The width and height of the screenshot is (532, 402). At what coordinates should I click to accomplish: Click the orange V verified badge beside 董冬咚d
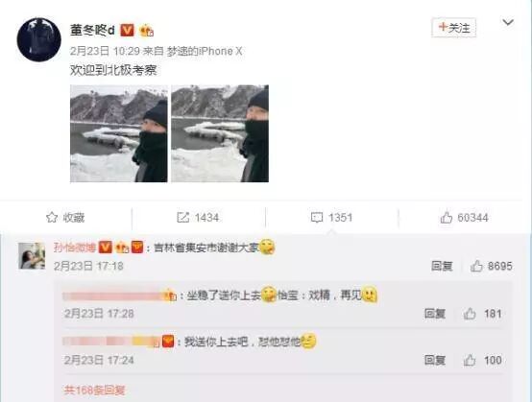(x=128, y=30)
